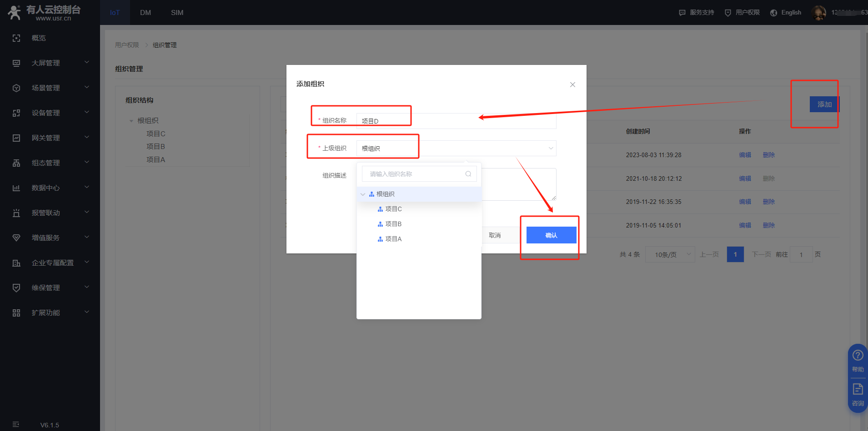Close the 添加组织 dialog with X
868x431 pixels.
tap(572, 84)
